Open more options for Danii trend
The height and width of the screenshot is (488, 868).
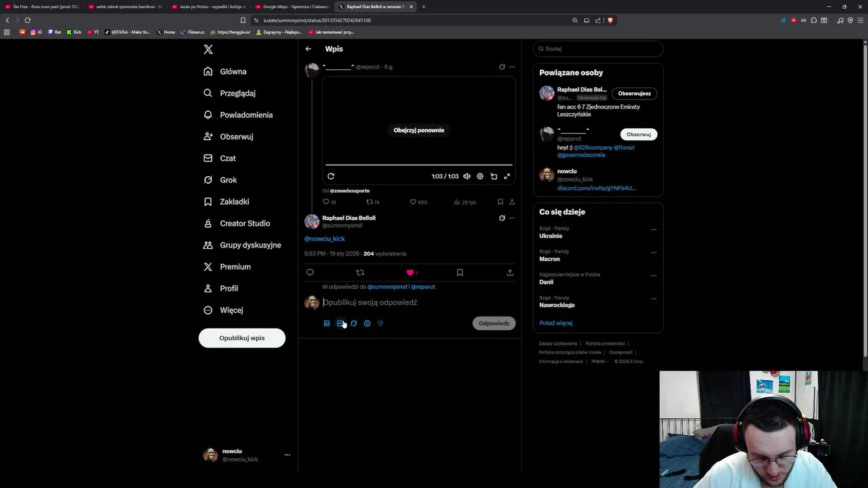[x=654, y=276]
